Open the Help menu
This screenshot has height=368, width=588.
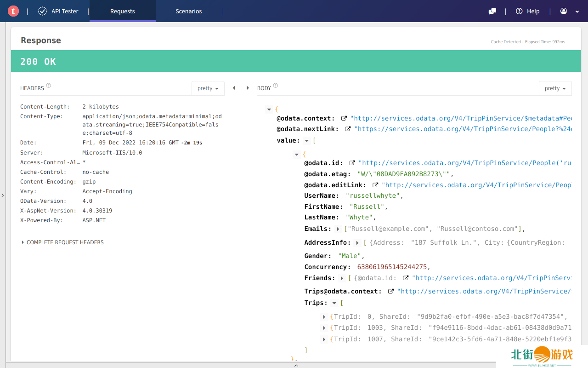[528, 11]
